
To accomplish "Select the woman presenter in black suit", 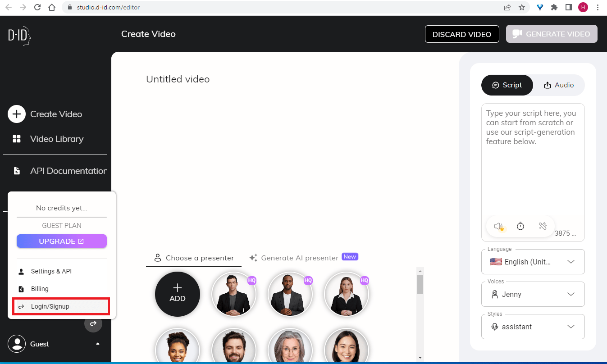I will (347, 294).
